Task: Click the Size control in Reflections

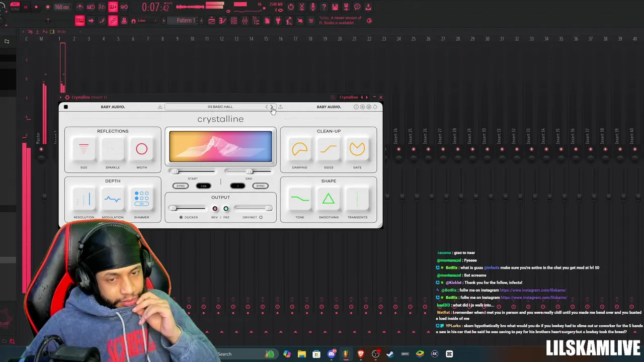Action: coord(84,149)
